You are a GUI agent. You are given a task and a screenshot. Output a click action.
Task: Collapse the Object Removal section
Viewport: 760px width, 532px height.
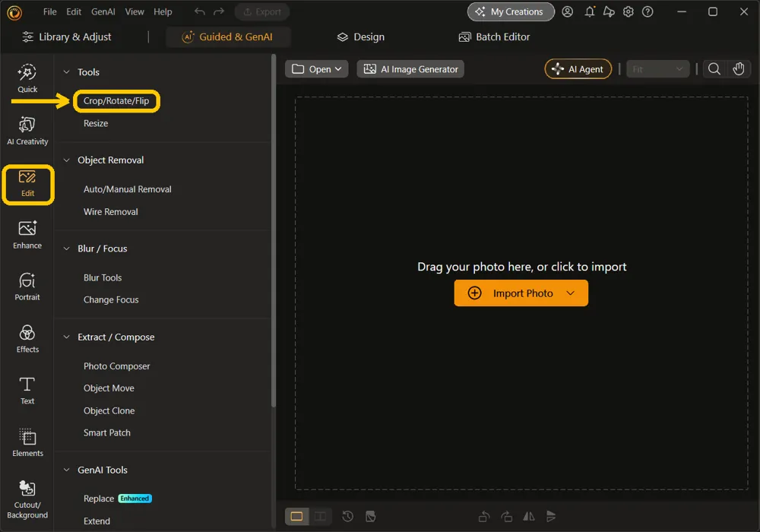(66, 160)
